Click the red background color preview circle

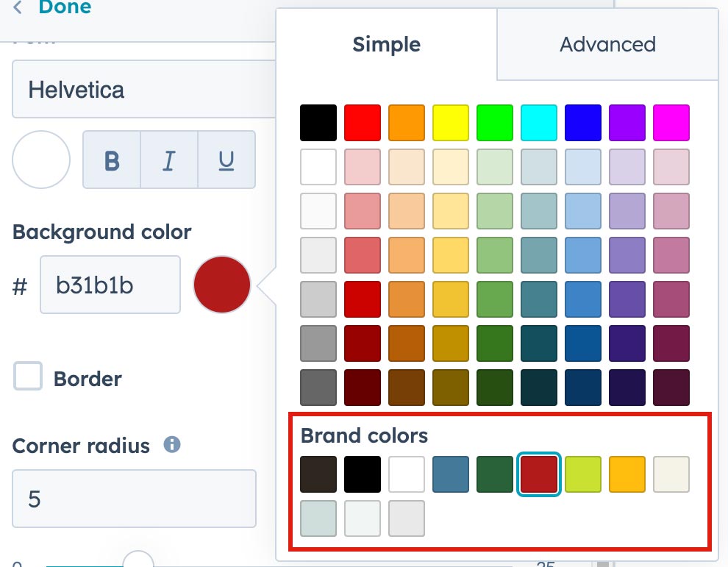222,285
